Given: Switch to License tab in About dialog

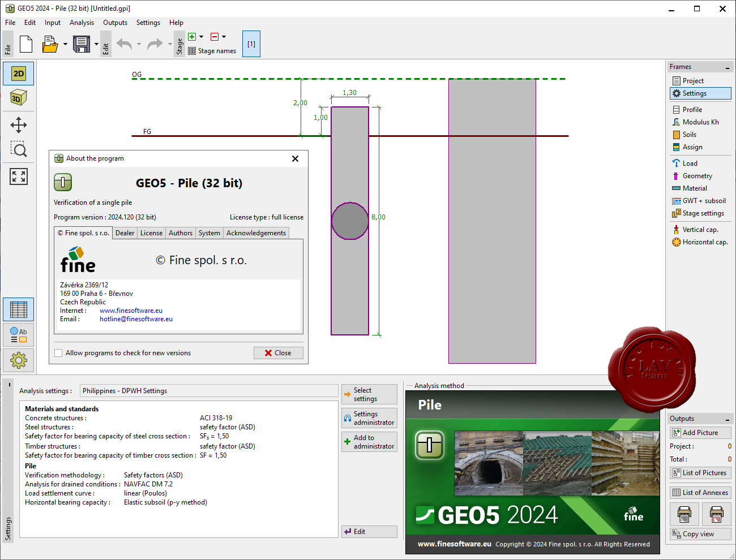Looking at the screenshot, I should point(152,233).
